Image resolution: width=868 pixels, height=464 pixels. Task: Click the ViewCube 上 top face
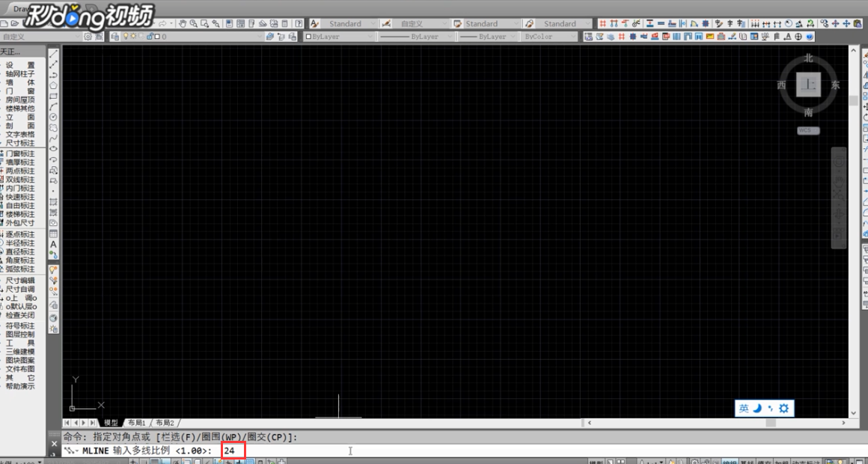pos(808,85)
